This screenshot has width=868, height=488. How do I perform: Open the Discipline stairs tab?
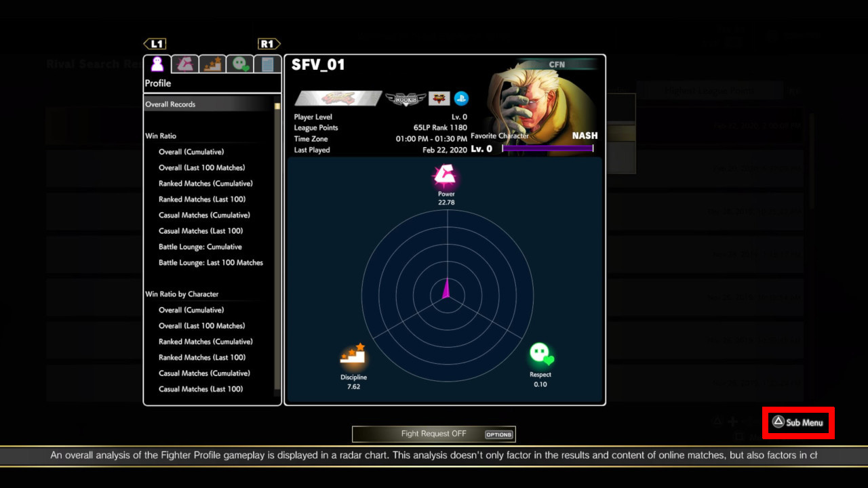212,64
